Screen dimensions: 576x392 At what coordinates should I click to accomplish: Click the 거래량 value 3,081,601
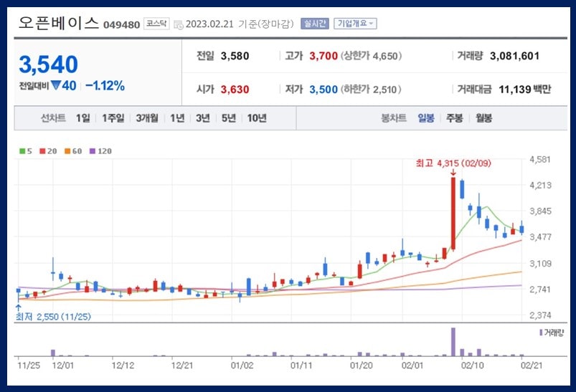(514, 56)
